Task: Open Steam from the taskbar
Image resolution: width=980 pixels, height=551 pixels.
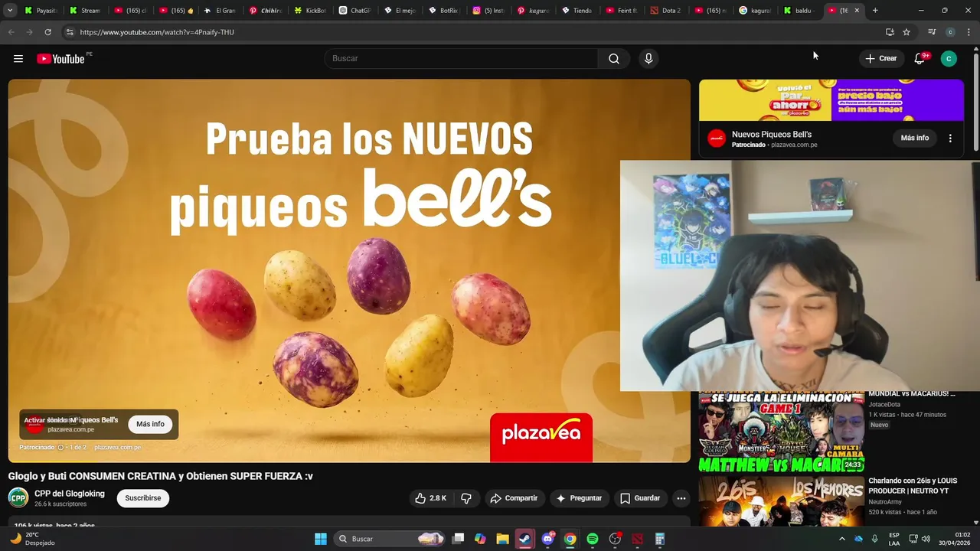Action: click(x=525, y=539)
